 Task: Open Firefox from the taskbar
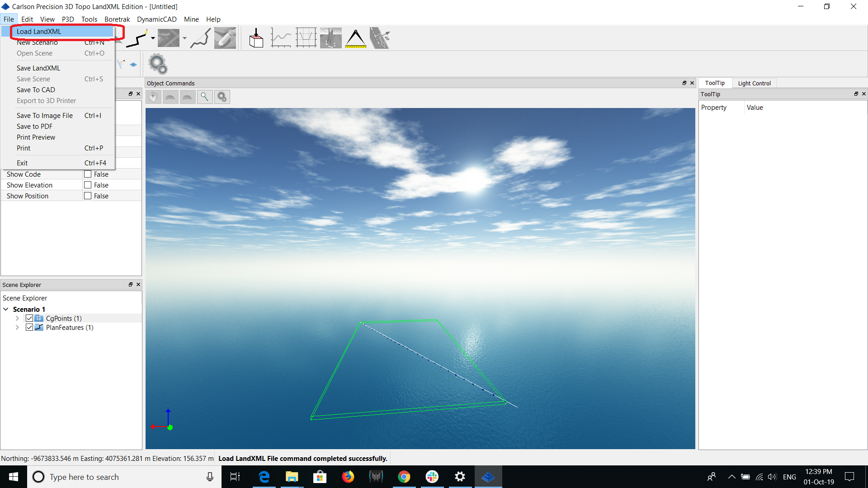pos(348,477)
